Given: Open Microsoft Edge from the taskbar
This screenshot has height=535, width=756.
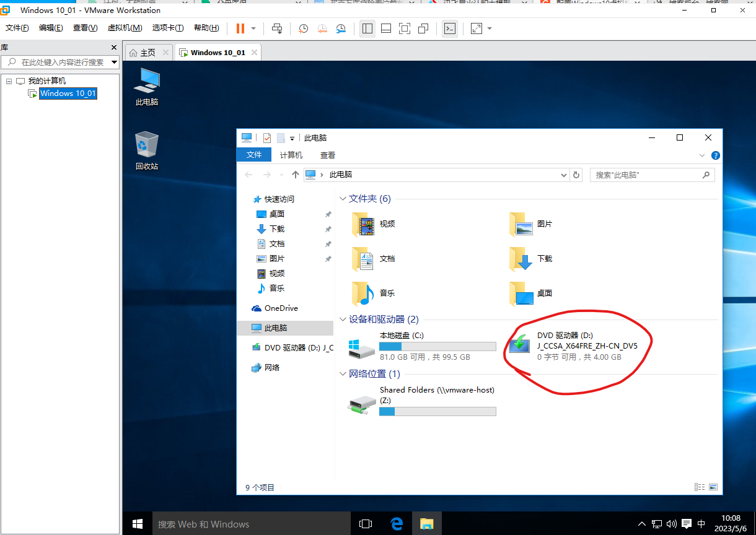Looking at the screenshot, I should [x=397, y=524].
